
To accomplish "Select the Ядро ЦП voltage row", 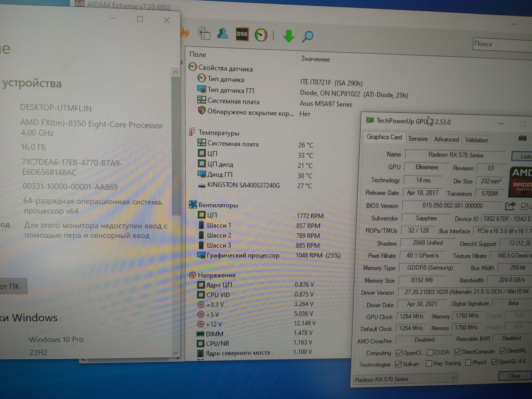I will point(256,285).
